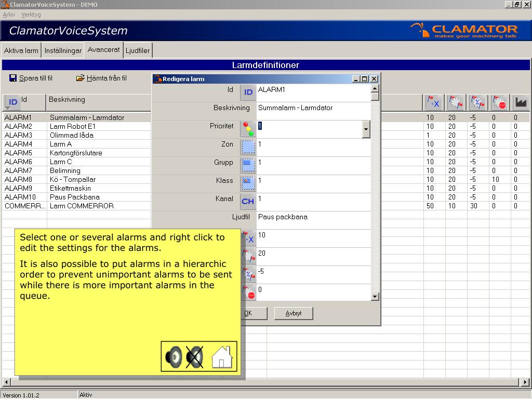Click the CH Kanal icon
Image resolution: width=532 pixels, height=399 pixels.
click(248, 201)
